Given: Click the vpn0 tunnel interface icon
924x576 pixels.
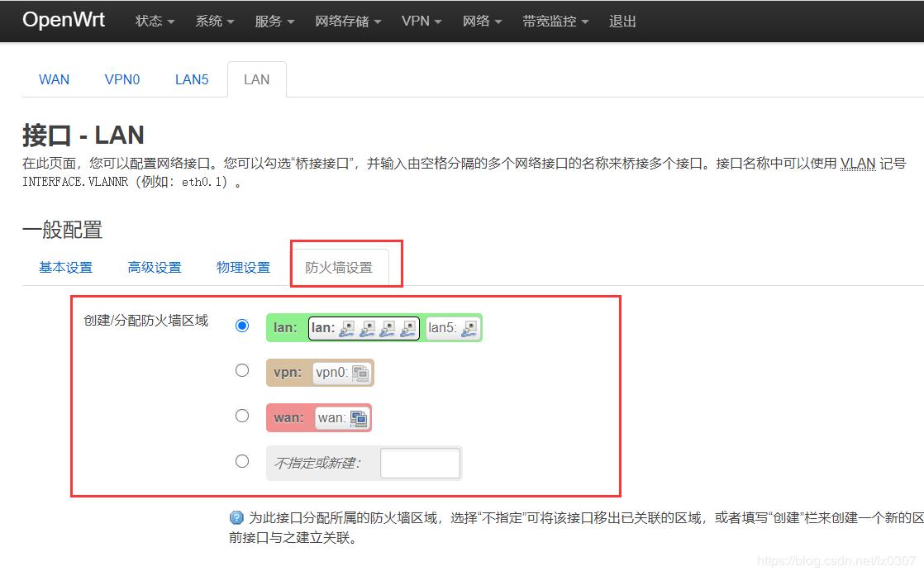Looking at the screenshot, I should pyautogui.click(x=359, y=372).
